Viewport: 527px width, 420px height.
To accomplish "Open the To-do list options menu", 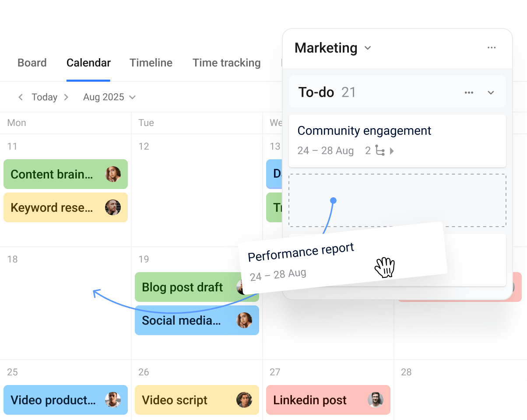I will (469, 92).
